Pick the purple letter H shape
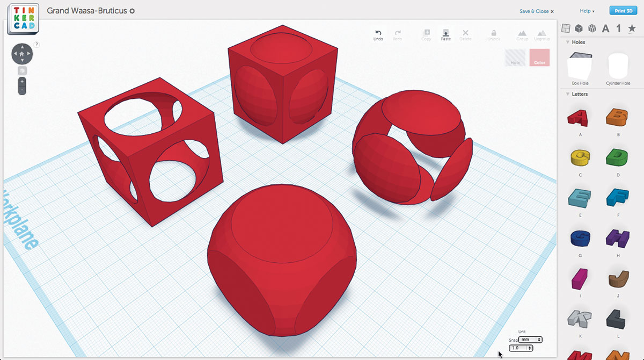The height and width of the screenshot is (360, 644). (x=618, y=237)
